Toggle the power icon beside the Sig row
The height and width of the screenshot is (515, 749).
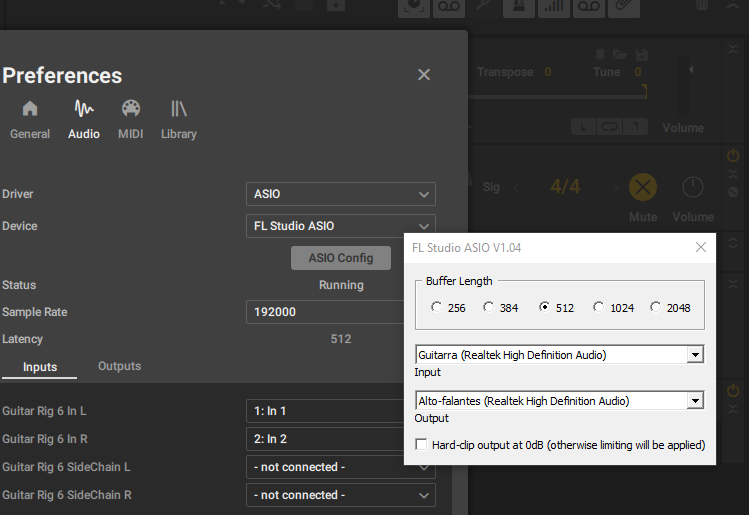tap(733, 155)
